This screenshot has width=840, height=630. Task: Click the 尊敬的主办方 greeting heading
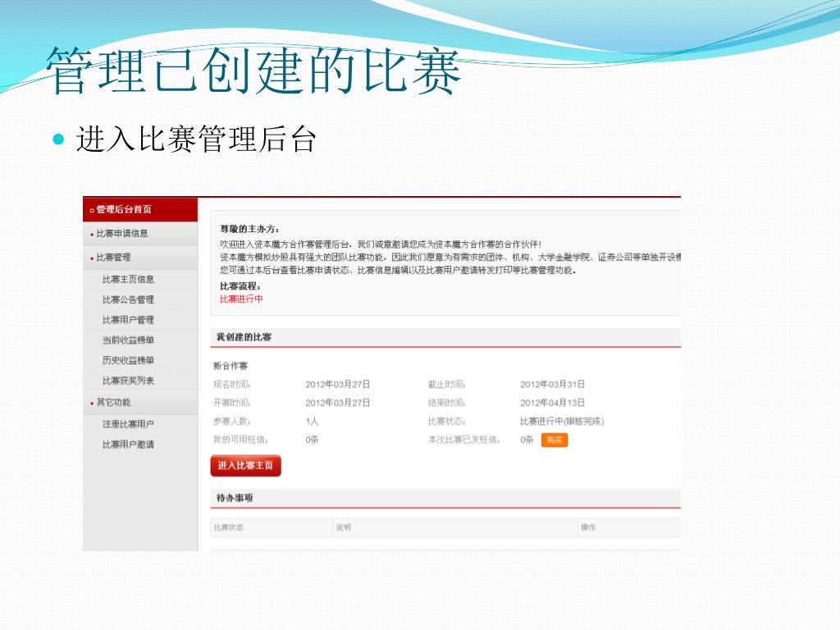pos(249,230)
